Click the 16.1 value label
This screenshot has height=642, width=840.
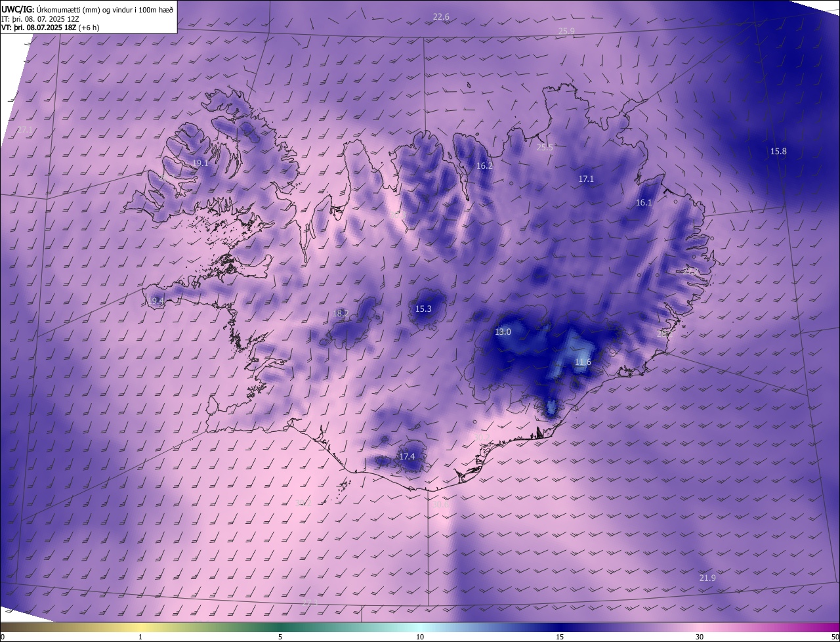pyautogui.click(x=644, y=203)
